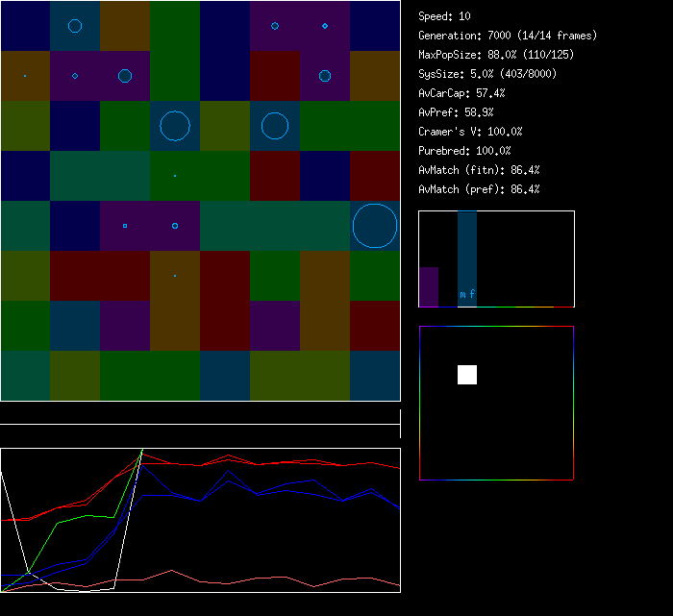673x616 pixels.
Task: Click the short purple histogram bar
Action: [x=429, y=286]
